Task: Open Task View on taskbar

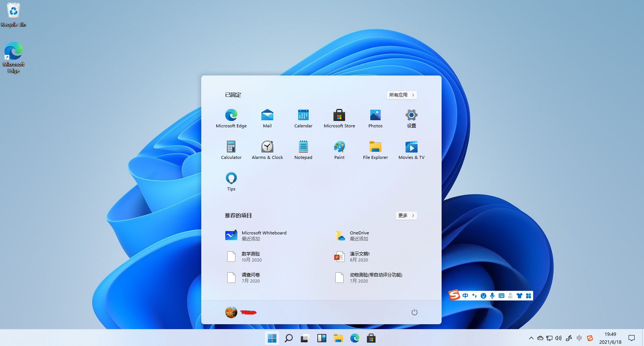Action: tap(305, 338)
